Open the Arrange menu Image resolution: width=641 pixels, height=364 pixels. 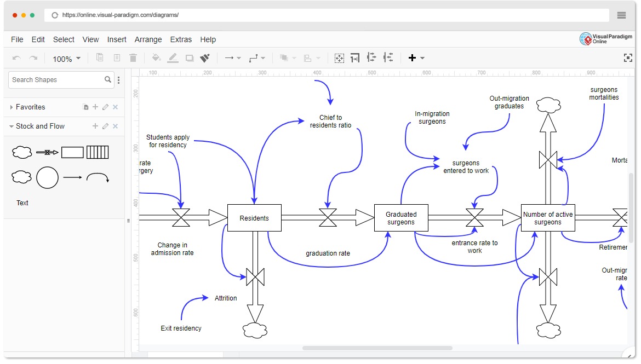(x=148, y=39)
